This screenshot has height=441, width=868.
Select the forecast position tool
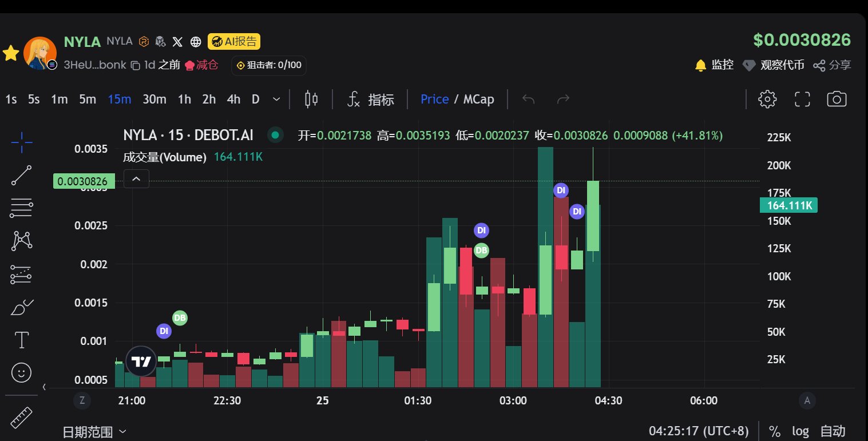pyautogui.click(x=21, y=275)
